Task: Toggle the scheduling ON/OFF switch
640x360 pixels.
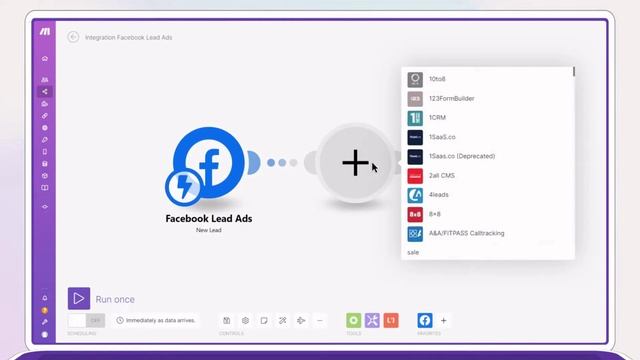Action: point(87,320)
